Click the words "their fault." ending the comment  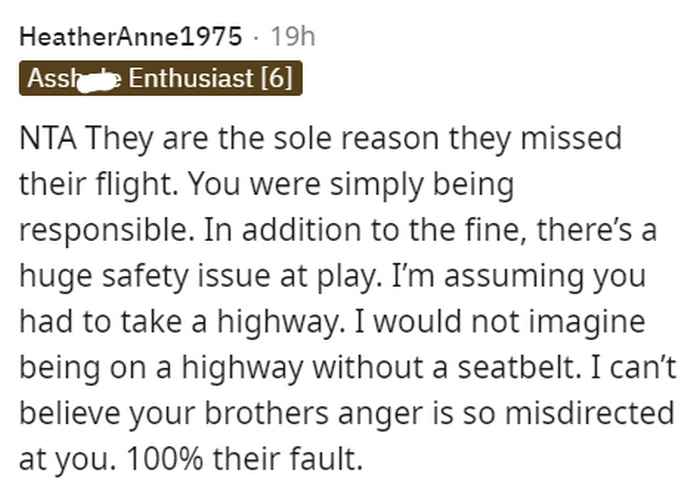(x=288, y=459)
